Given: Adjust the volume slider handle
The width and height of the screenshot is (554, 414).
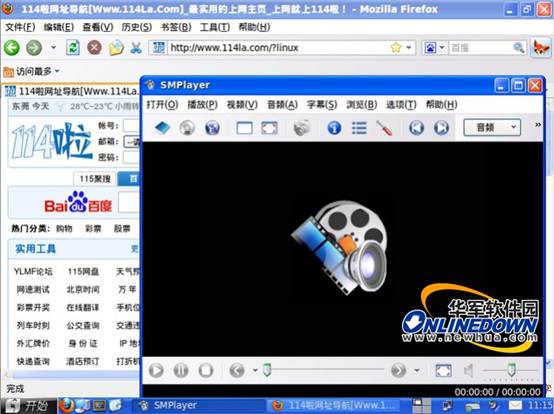Looking at the screenshot, I should (x=511, y=370).
